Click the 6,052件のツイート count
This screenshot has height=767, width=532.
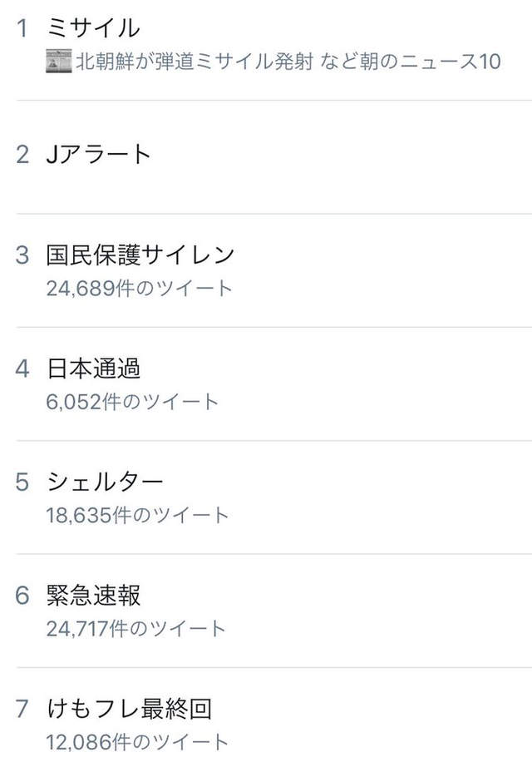[x=132, y=402]
